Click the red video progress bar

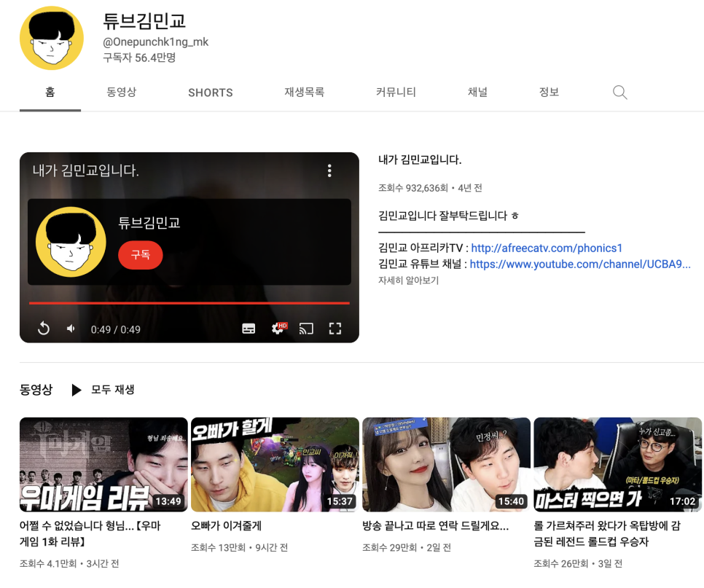(x=189, y=303)
